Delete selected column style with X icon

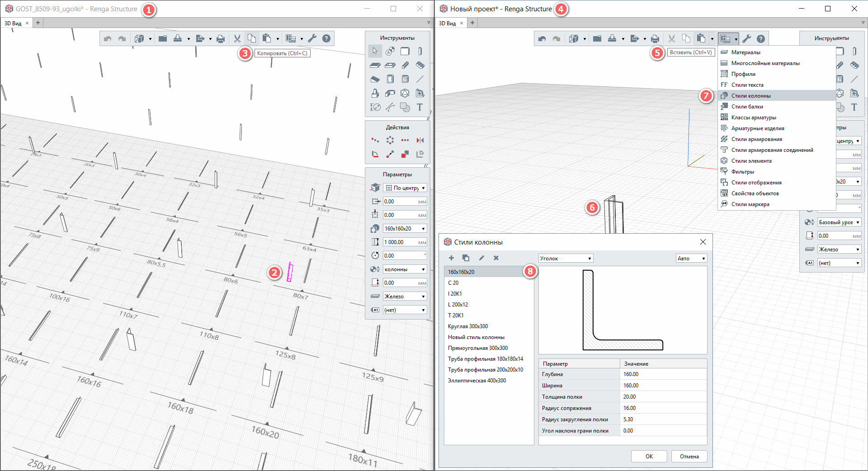click(x=496, y=258)
